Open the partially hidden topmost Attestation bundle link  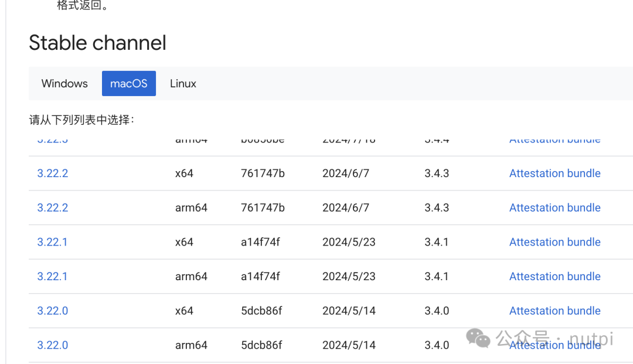(554, 141)
